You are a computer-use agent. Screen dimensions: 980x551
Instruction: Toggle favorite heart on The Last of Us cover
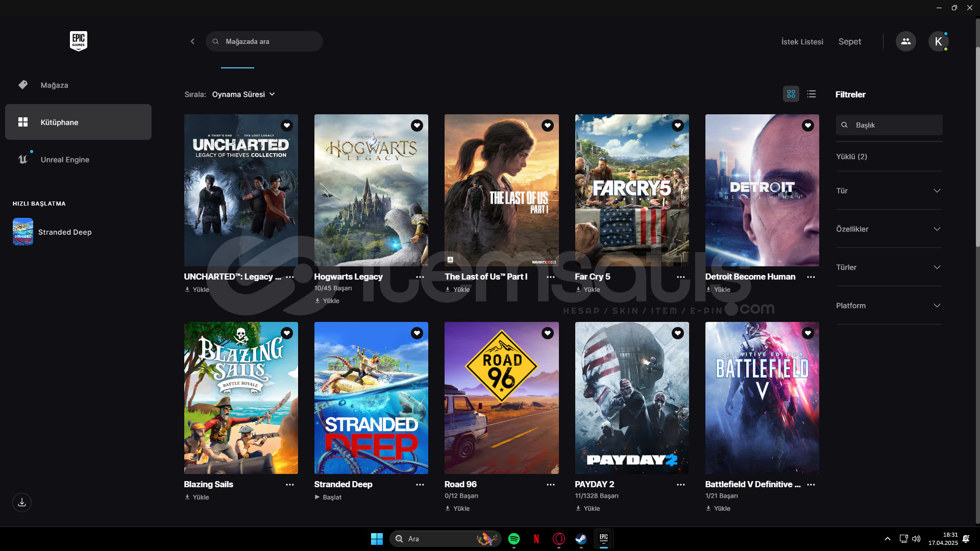click(548, 126)
